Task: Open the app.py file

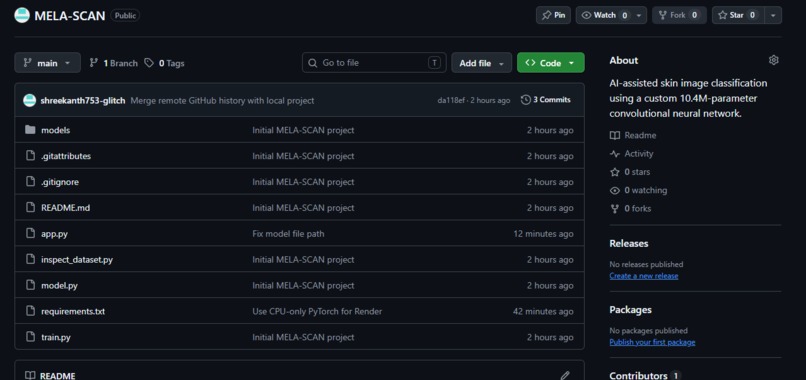Action: [x=54, y=233]
